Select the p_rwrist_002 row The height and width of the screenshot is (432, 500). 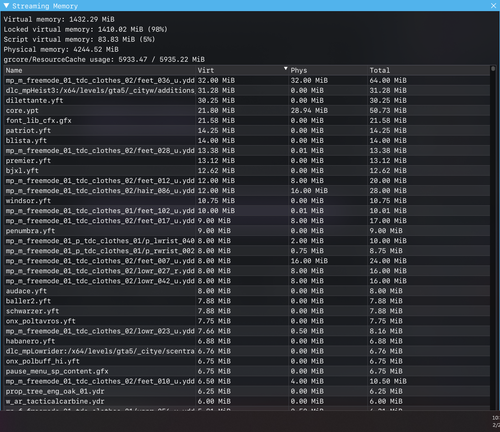pyautogui.click(x=247, y=251)
